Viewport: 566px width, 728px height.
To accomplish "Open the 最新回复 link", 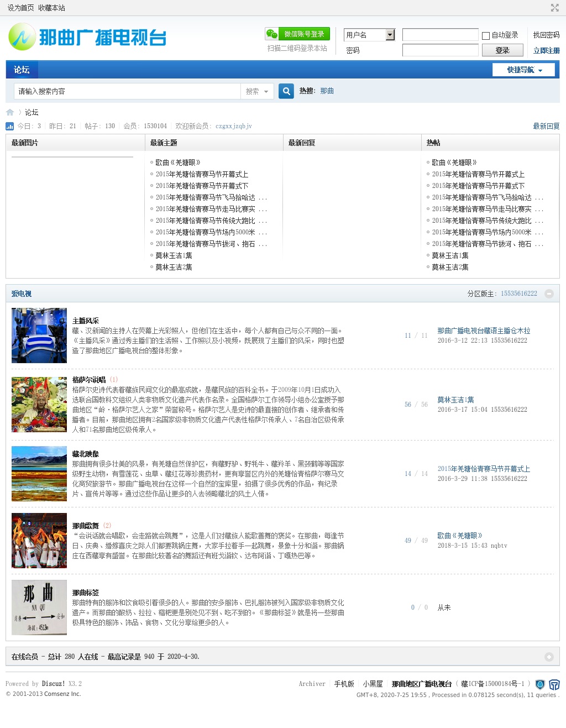I will click(x=546, y=126).
